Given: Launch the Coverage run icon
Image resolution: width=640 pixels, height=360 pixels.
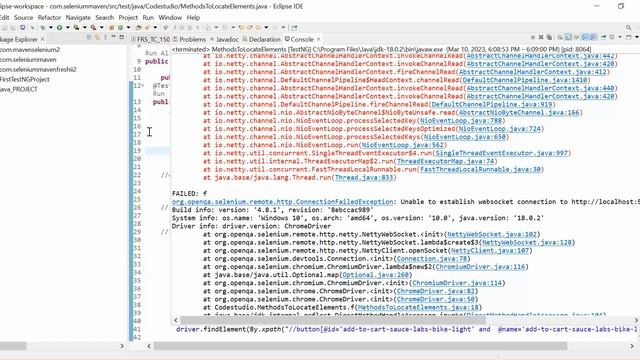Looking at the screenshot, I should pyautogui.click(x=76, y=27).
